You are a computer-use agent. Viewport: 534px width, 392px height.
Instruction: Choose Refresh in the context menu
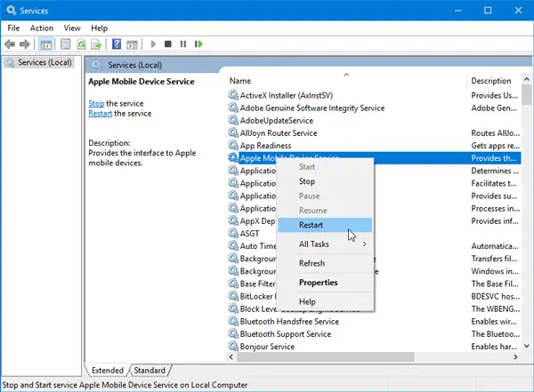click(x=325, y=263)
